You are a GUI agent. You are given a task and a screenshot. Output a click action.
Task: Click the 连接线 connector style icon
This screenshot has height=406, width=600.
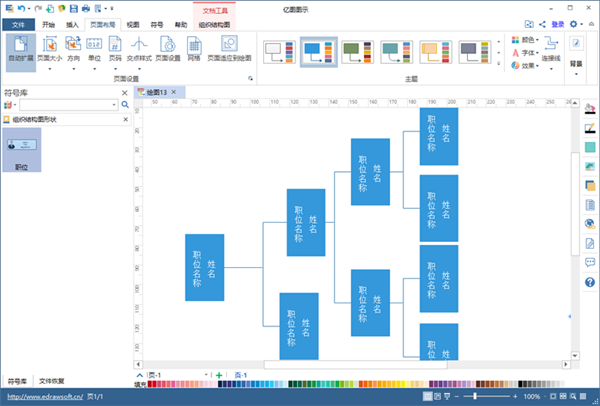(551, 48)
